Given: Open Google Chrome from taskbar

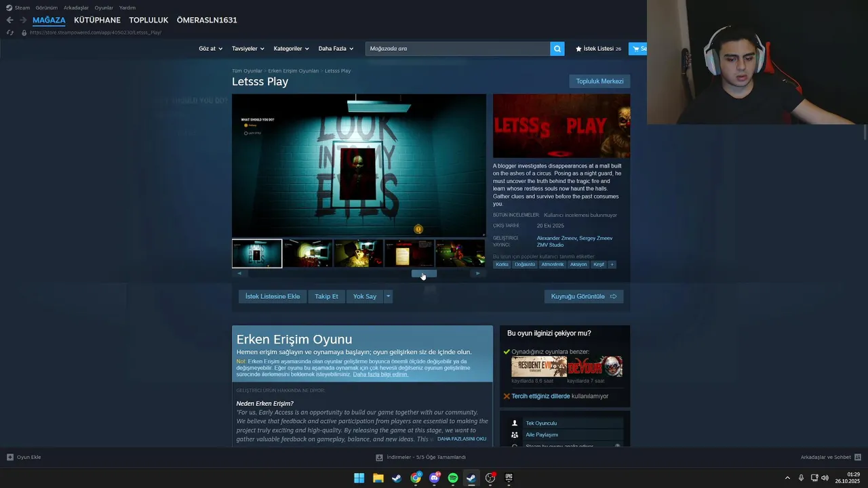Looking at the screenshot, I should [x=416, y=478].
